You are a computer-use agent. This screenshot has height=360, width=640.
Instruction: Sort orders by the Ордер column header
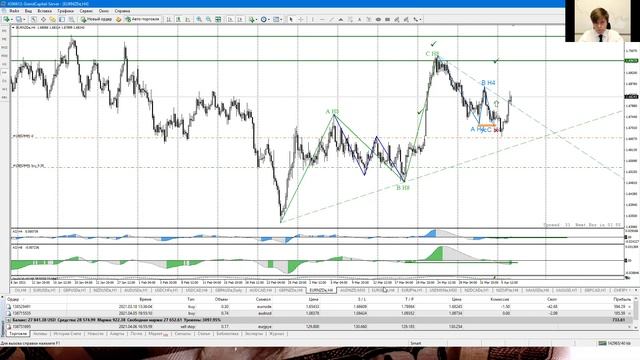(13, 299)
